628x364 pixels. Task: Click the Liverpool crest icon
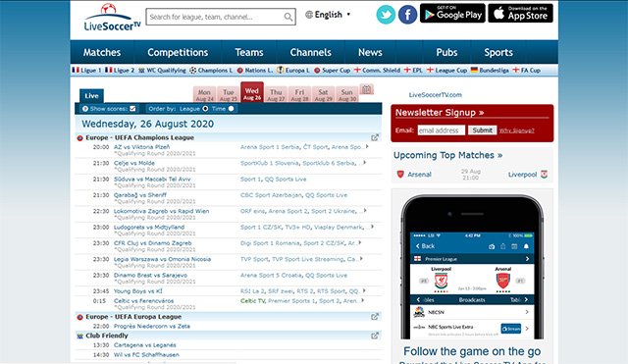point(544,175)
